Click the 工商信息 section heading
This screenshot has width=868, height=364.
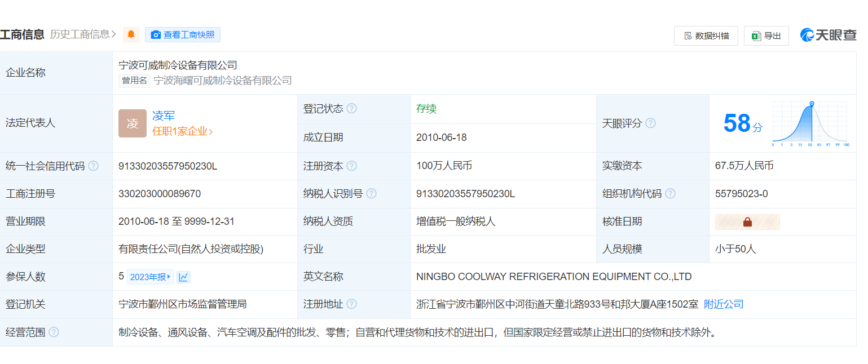23,34
